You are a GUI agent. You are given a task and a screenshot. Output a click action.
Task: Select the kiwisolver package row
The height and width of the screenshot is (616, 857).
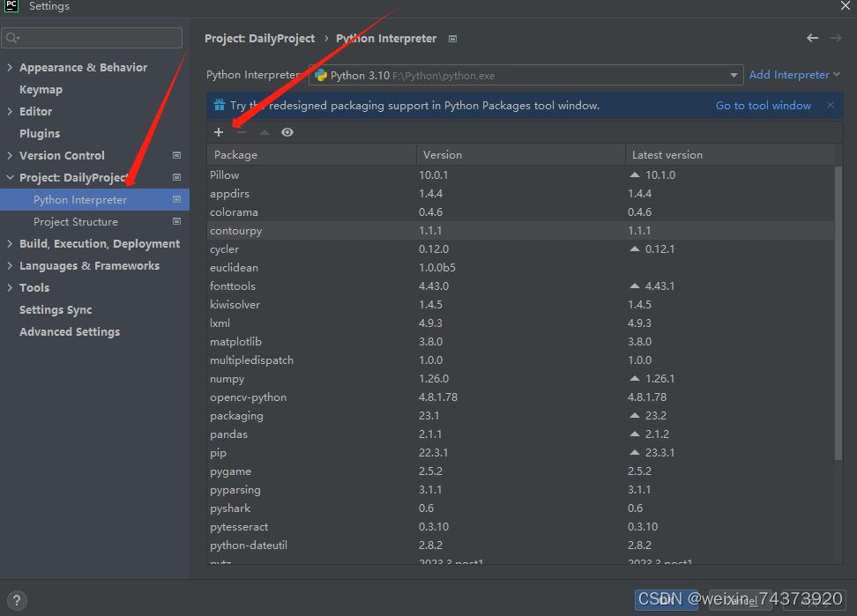(521, 304)
